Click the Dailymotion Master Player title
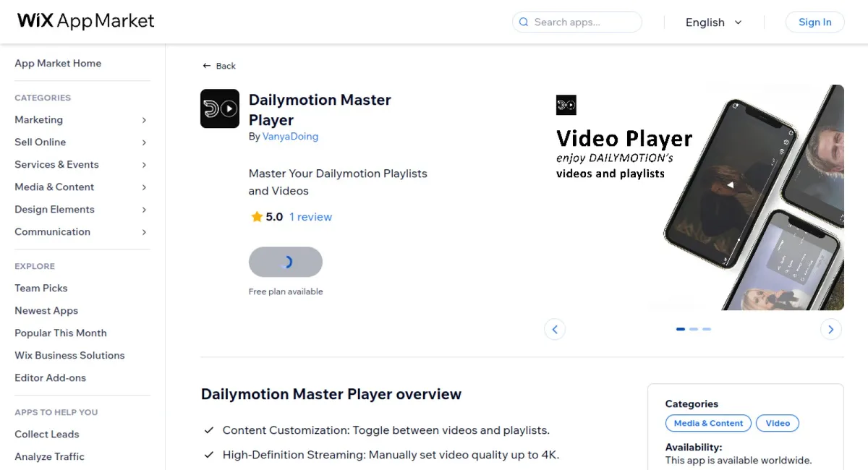This screenshot has width=868, height=470. (320, 110)
